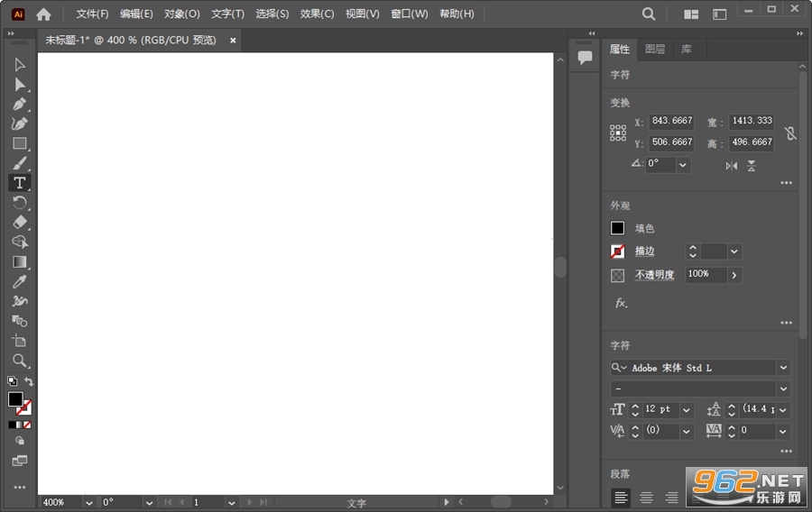Open the zoom level 400% dropdown

pos(88,502)
